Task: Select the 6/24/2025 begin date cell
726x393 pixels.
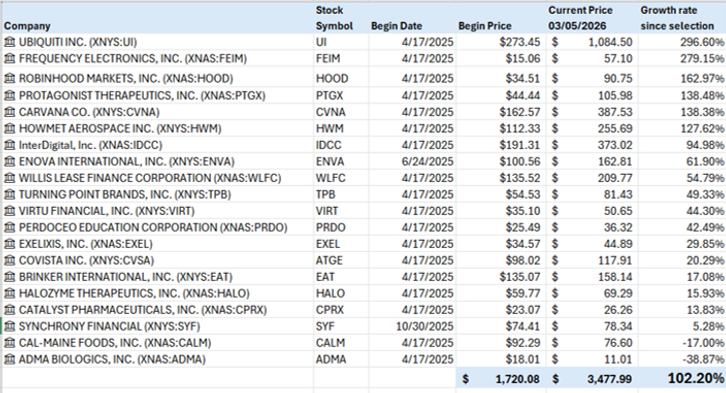Action: pos(412,162)
